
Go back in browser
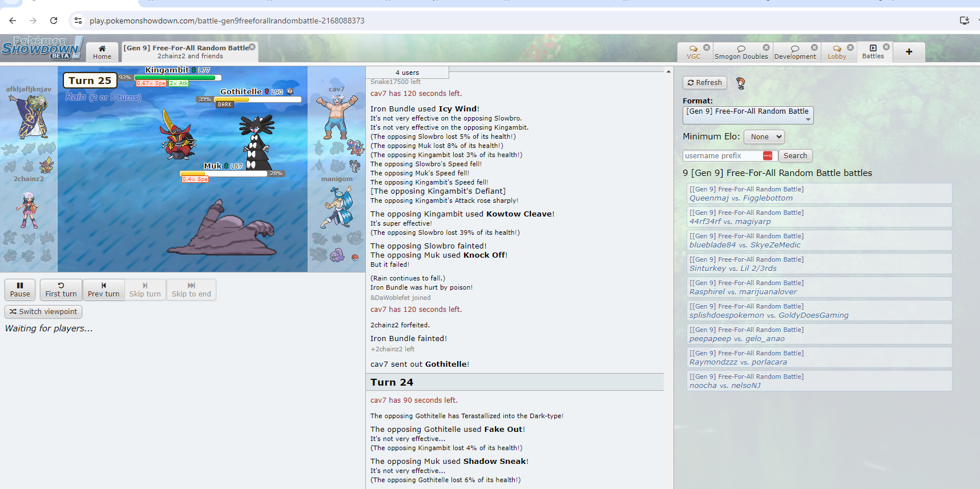pyautogui.click(x=13, y=21)
